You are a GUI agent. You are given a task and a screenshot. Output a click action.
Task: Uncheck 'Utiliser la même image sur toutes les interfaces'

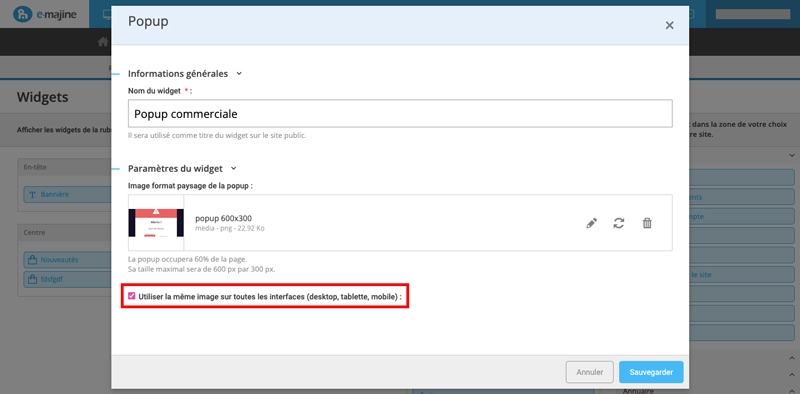[132, 296]
